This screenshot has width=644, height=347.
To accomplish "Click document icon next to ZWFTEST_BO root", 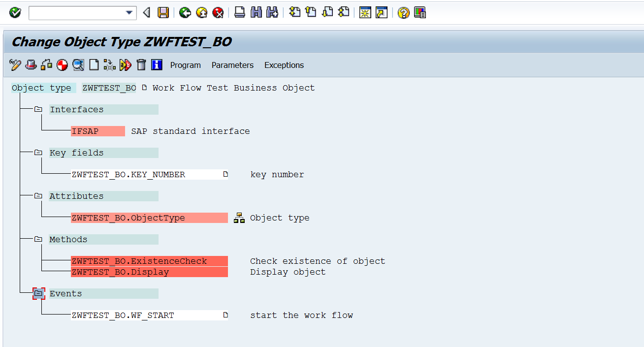I will point(144,88).
